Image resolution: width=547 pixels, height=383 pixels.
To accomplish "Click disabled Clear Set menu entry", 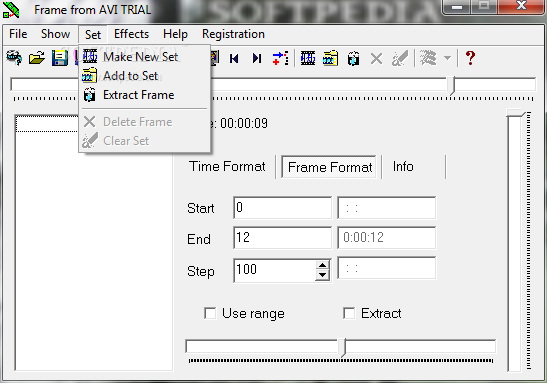I will pos(144,141).
